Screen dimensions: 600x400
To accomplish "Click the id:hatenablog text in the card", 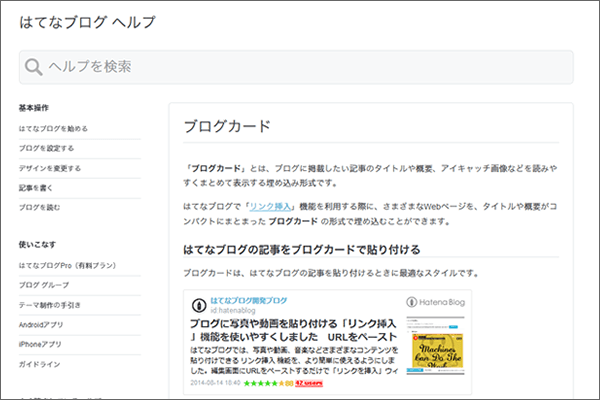I will coord(233,310).
